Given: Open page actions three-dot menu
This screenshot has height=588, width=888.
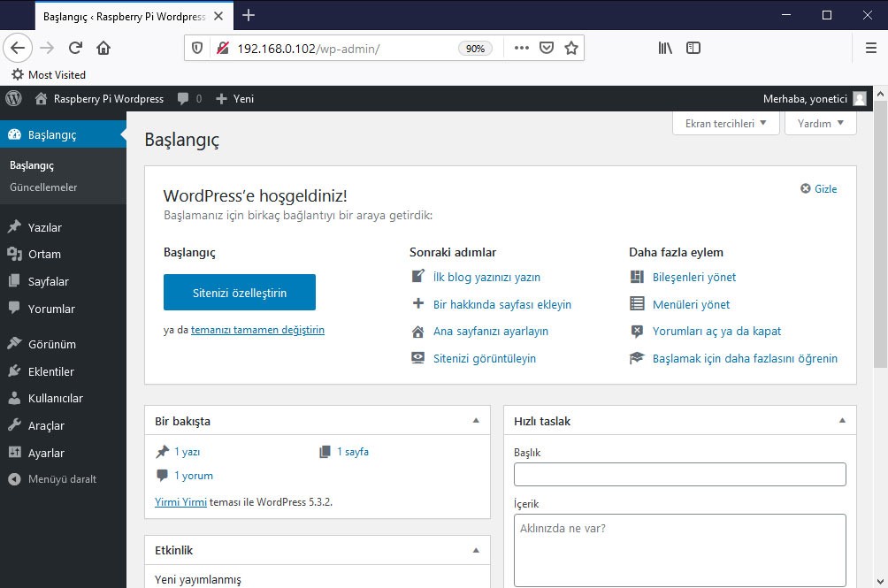Looking at the screenshot, I should 522,48.
